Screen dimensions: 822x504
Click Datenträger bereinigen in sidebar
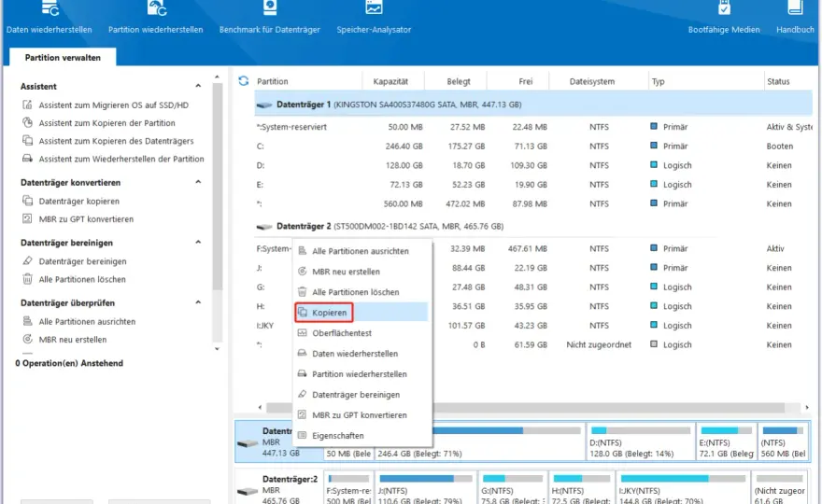coord(74,261)
